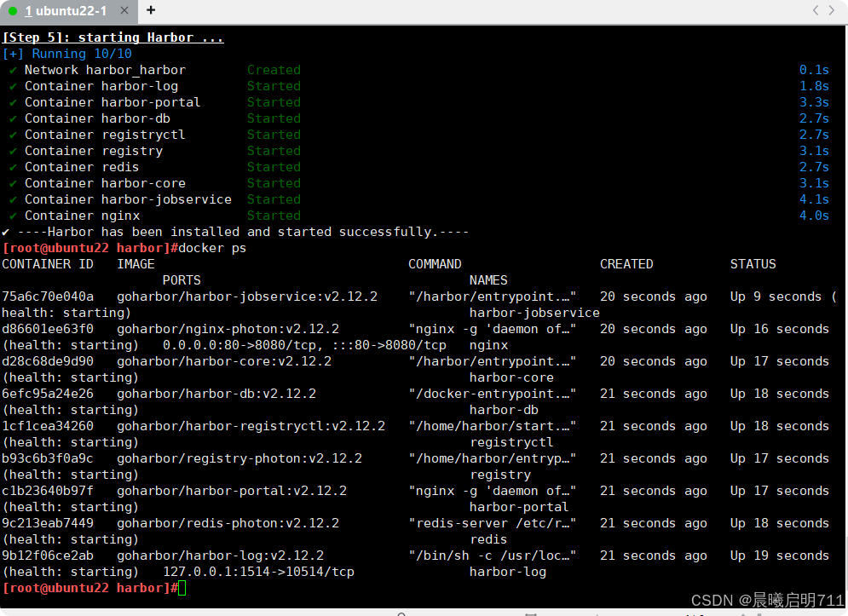Select the text "[Step 5]: starting Harbor ..."

[113, 37]
